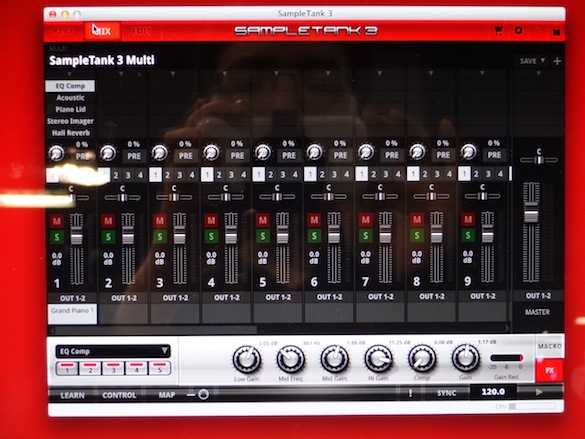Switch to the PLAY tab
This screenshot has height=439, width=585.
(63, 31)
